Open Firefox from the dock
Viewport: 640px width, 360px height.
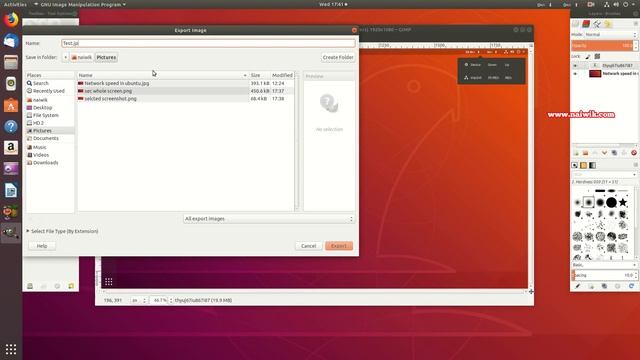point(11,20)
